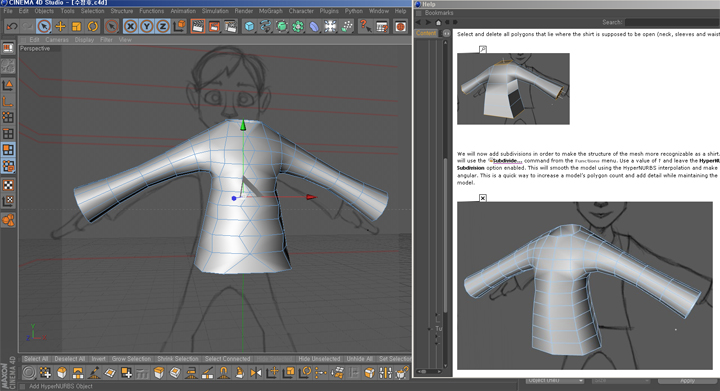This screenshot has height=391, width=720.
Task: Toggle the world/object coordinate system icon
Action: click(179, 26)
